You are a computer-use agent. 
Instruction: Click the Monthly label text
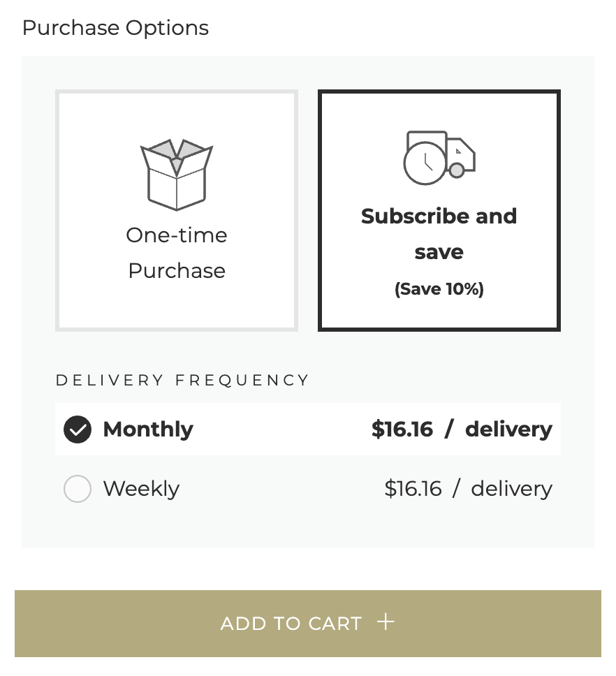coord(148,429)
